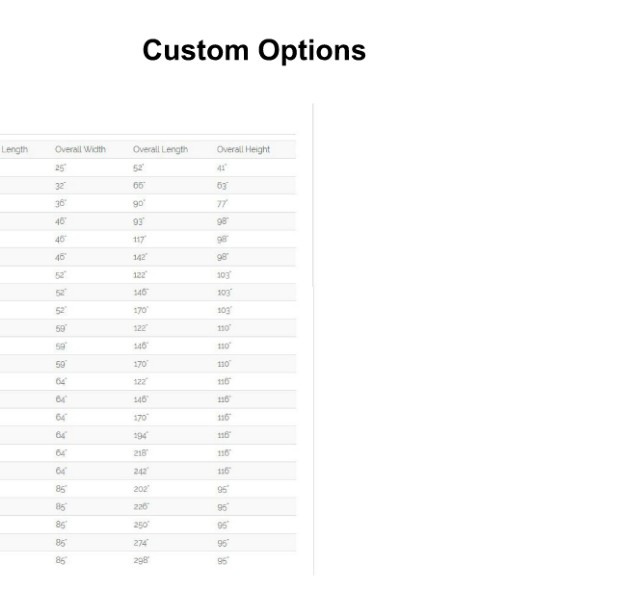Select the Overall Height column header
The image size is (640, 616).
click(x=243, y=149)
